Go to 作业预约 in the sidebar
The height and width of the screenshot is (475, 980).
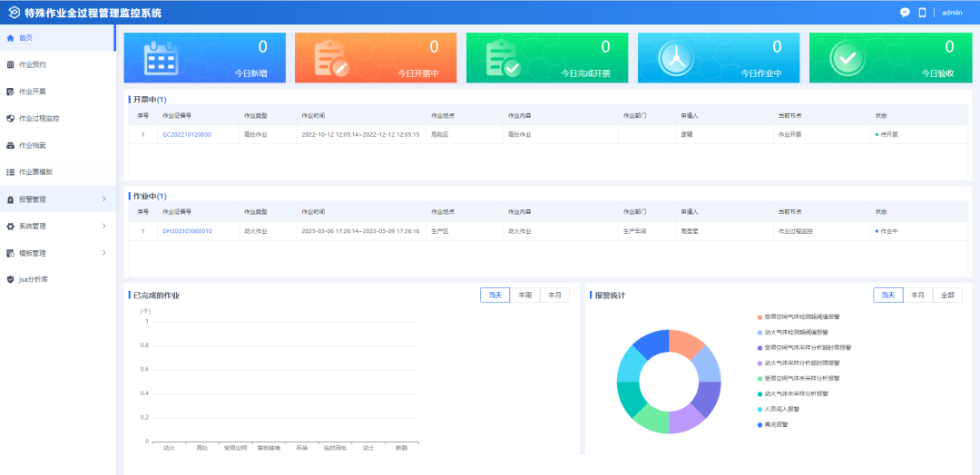pyautogui.click(x=32, y=64)
